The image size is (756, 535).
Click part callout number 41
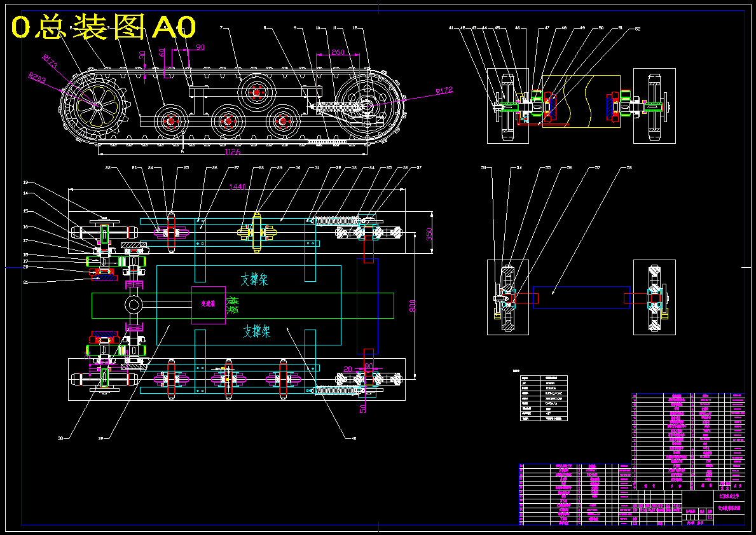click(451, 28)
